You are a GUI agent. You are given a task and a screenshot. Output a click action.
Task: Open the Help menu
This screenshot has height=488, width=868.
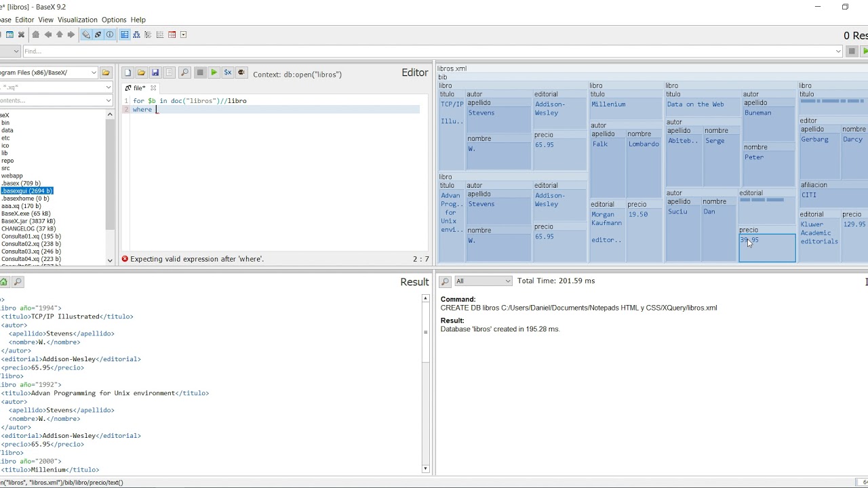pos(138,20)
